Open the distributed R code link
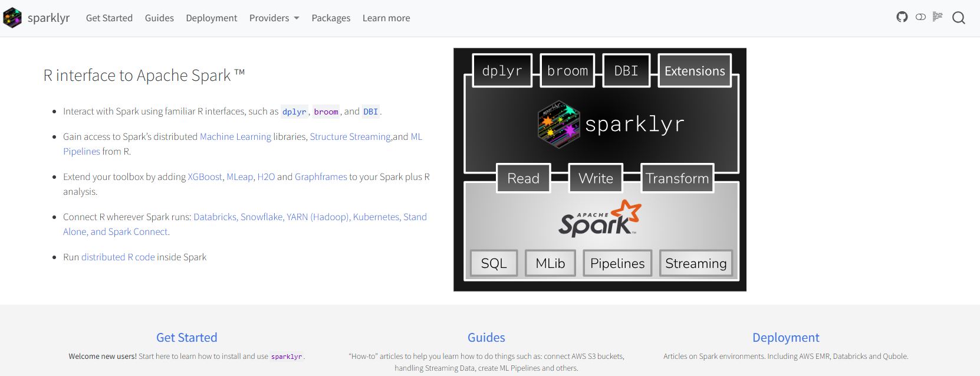Screen dimensions: 980x376 click(x=118, y=257)
